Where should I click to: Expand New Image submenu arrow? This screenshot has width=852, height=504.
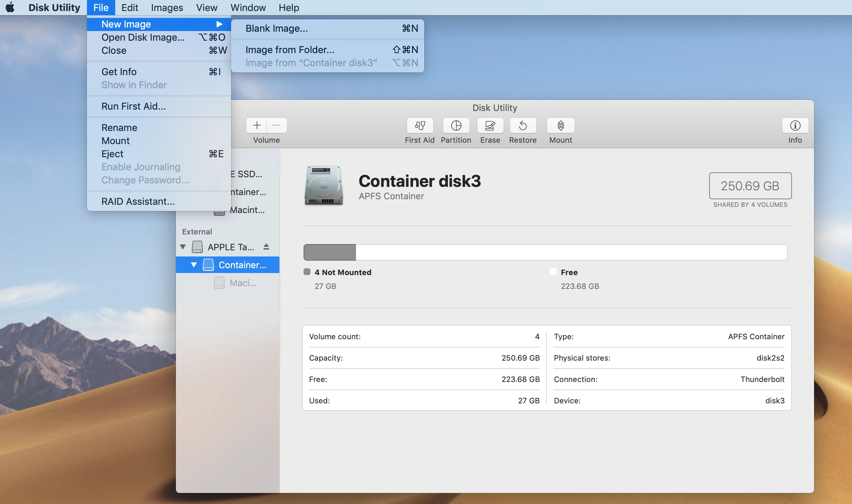pyautogui.click(x=219, y=24)
